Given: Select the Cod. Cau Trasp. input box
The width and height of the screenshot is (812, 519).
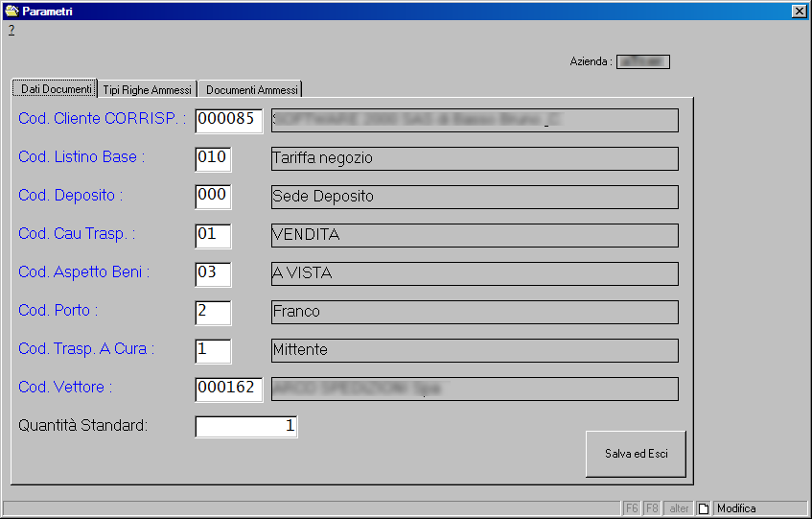Looking at the screenshot, I should (x=213, y=235).
